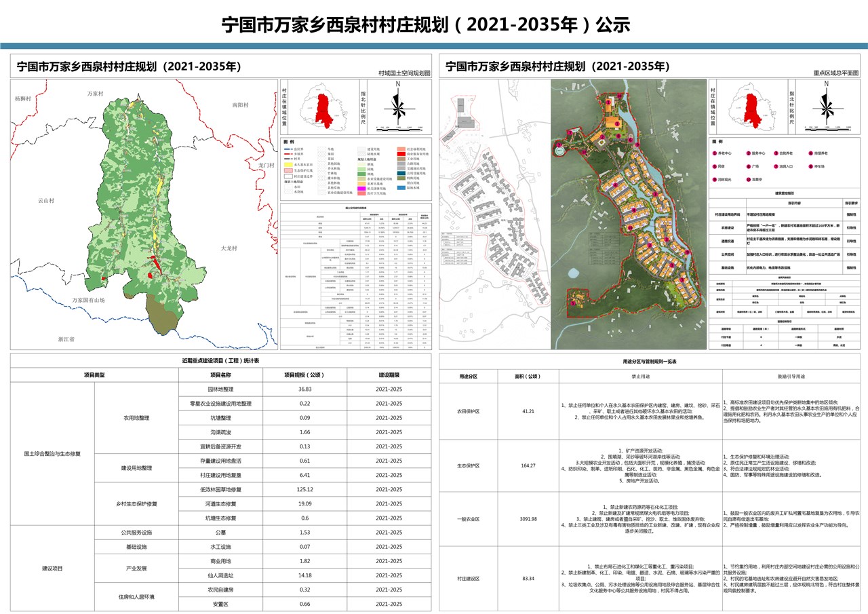Click the 服务中心 numbered legend marker
The width and height of the screenshot is (868, 614).
(x=749, y=153)
